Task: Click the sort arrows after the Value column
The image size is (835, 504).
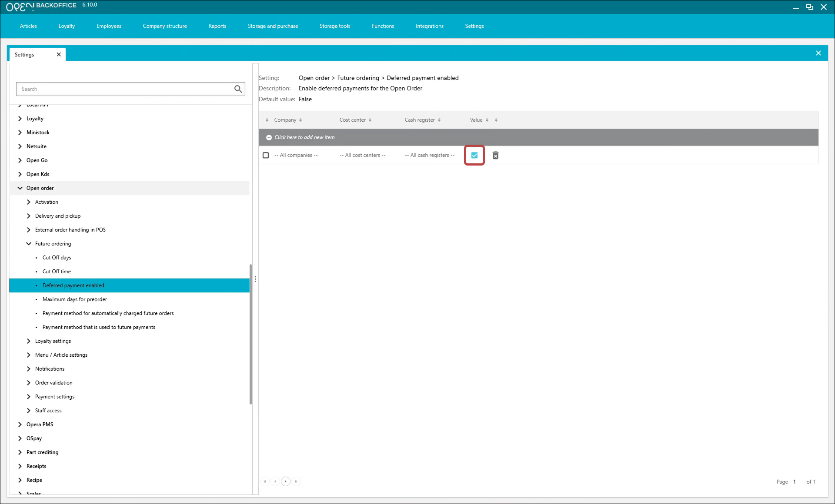Action: click(496, 120)
